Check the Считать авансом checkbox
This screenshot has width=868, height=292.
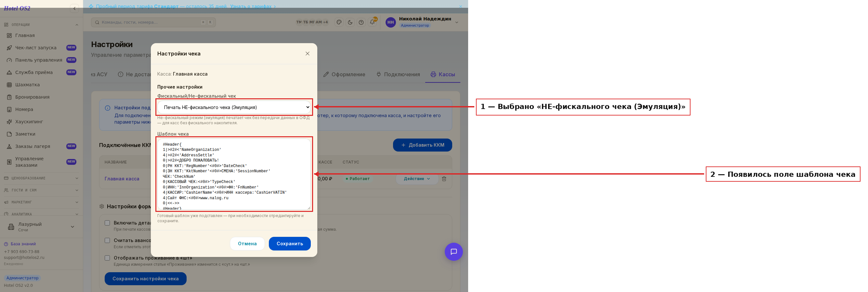108,240
